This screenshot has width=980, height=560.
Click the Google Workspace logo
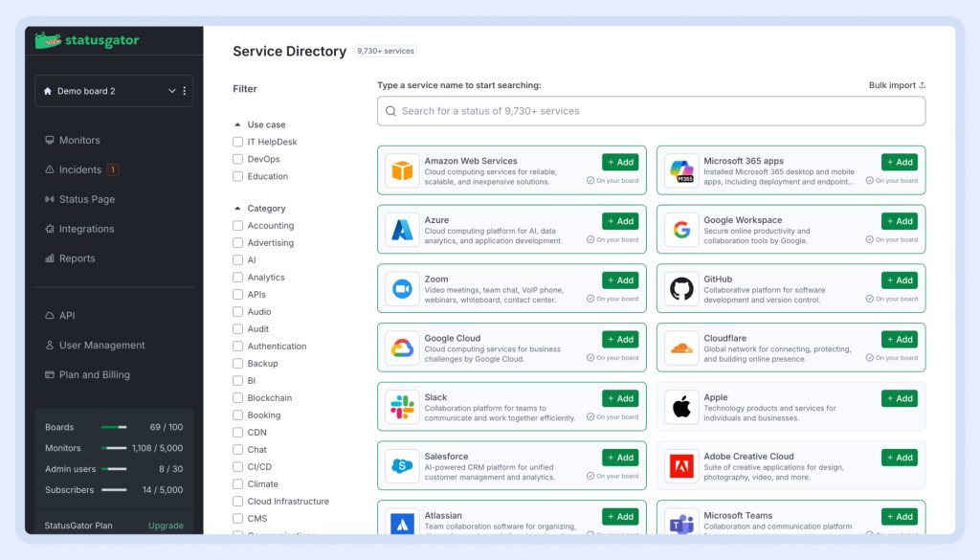681,230
